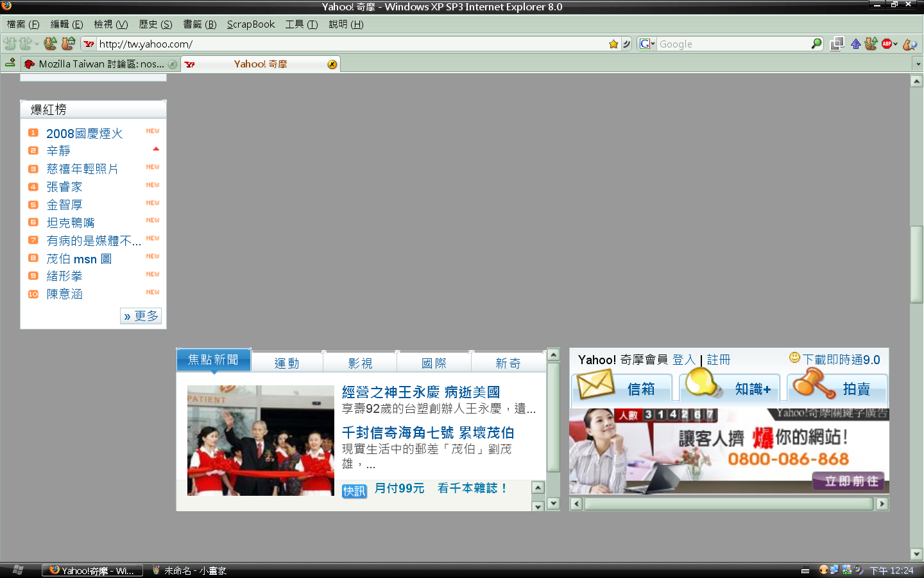
Task: Click the reload page cat icon
Action: [x=50, y=44]
